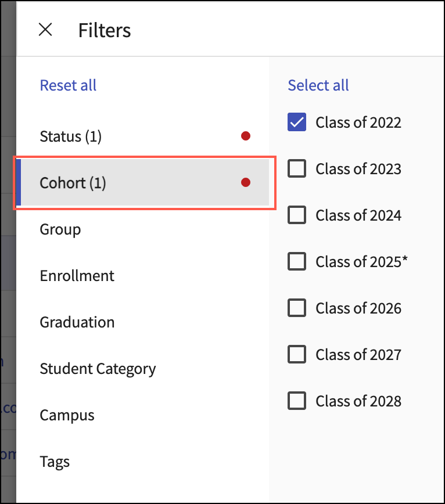This screenshot has width=445, height=504.
Task: Click Reset all filters link
Action: [68, 85]
